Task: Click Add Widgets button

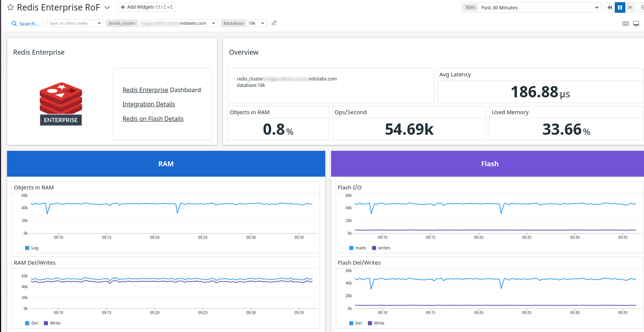Action: click(x=146, y=7)
